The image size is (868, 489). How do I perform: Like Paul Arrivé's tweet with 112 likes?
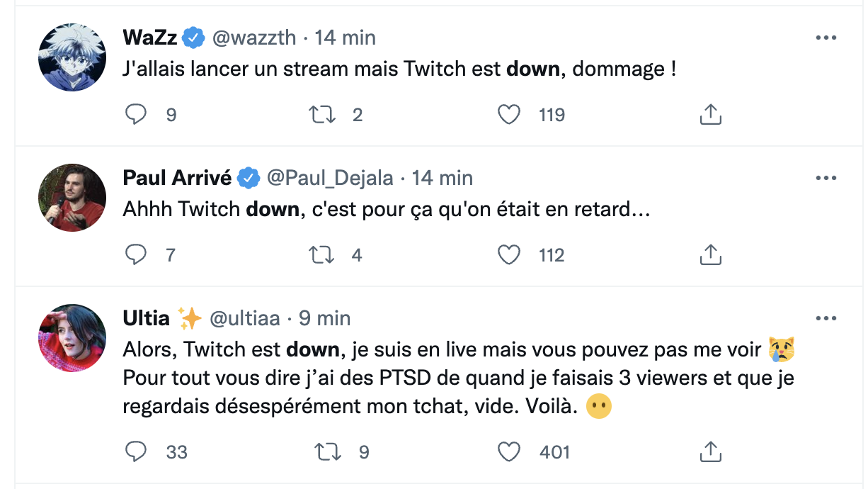(509, 254)
